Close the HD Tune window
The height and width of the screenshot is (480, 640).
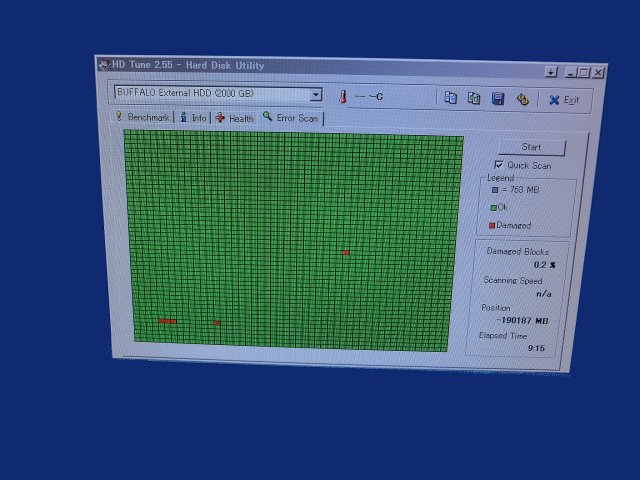click(598, 73)
